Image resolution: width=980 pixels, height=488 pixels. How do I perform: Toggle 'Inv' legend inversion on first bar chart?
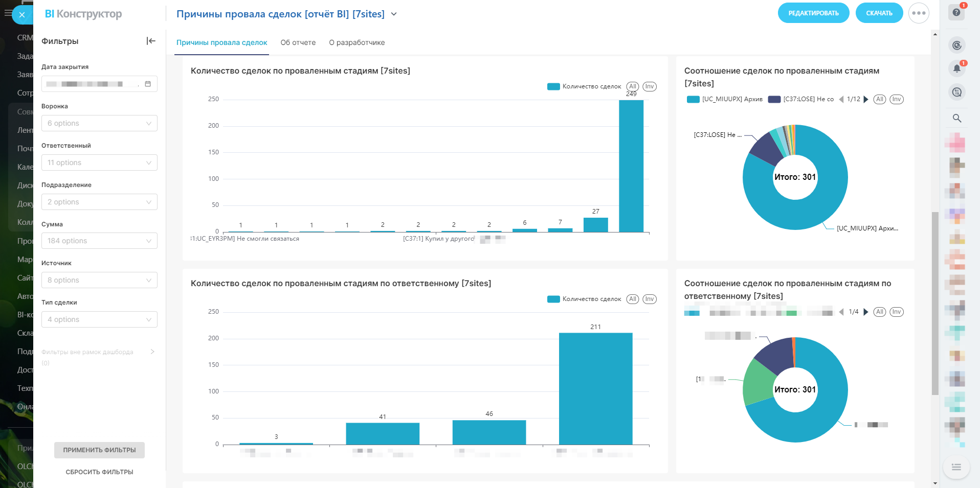pyautogui.click(x=649, y=86)
